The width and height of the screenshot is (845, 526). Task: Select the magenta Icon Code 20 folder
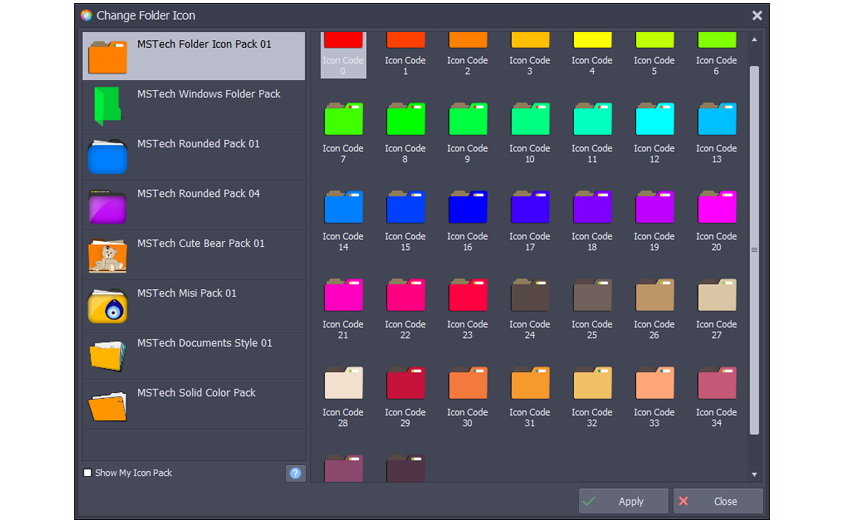tap(716, 207)
